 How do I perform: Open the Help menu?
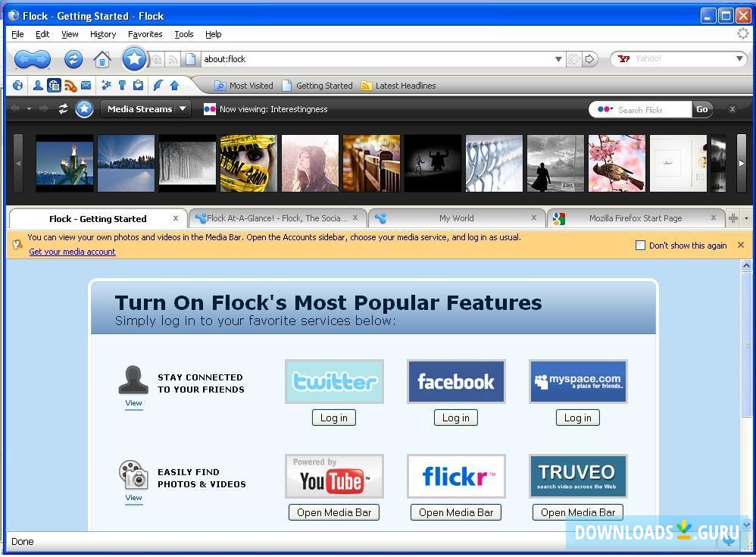[213, 34]
